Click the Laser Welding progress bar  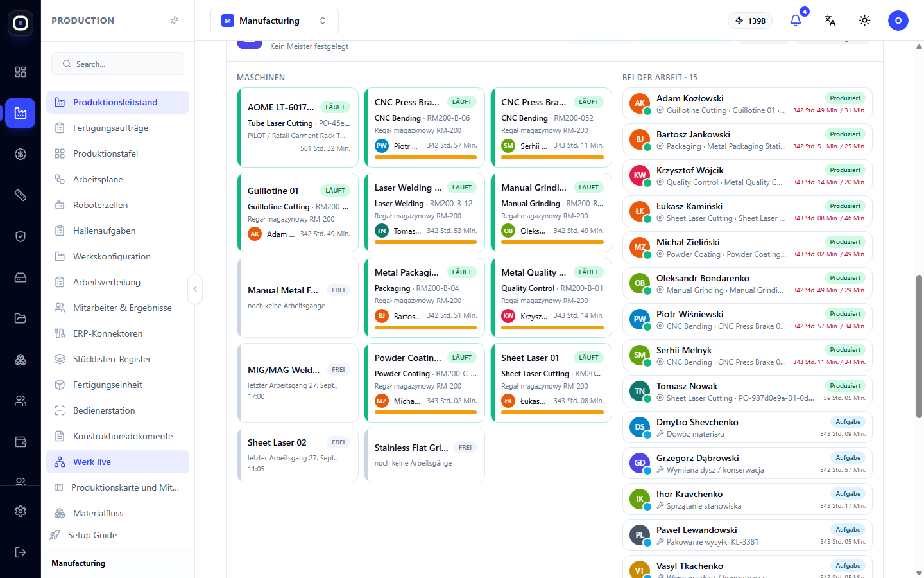425,242
